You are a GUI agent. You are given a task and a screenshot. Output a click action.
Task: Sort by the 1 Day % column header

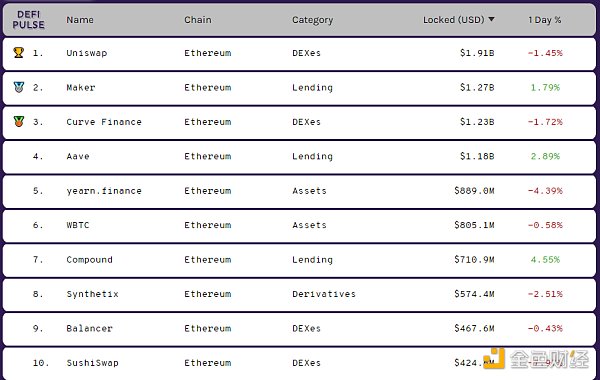(x=544, y=20)
